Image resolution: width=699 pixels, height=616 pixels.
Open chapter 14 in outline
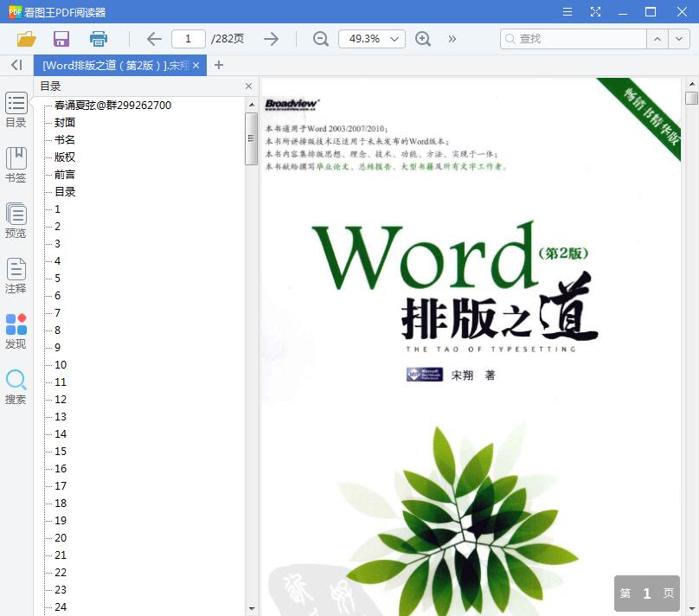(61, 433)
